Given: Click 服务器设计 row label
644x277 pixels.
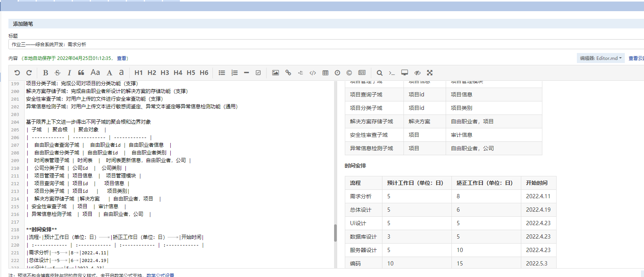Looking at the screenshot, I should (363, 250).
